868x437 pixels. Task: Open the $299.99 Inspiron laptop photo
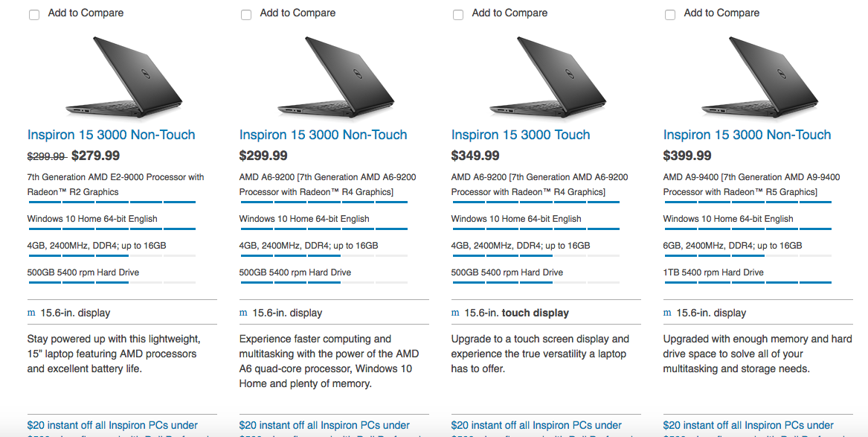pos(335,77)
